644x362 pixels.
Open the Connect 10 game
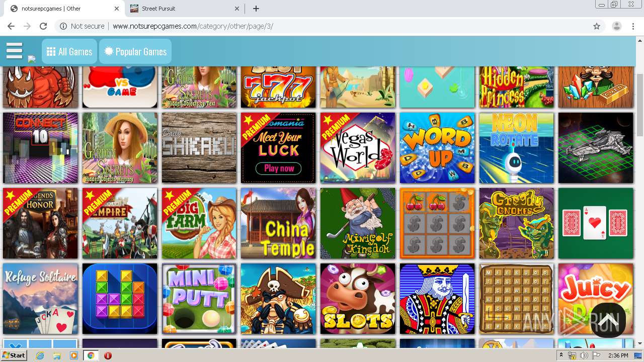pos(40,148)
